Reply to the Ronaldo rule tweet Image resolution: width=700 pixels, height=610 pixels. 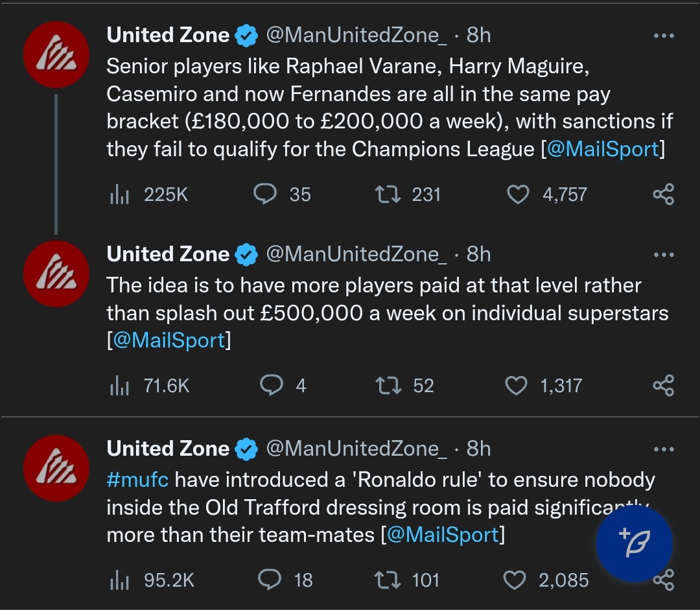pos(269,580)
